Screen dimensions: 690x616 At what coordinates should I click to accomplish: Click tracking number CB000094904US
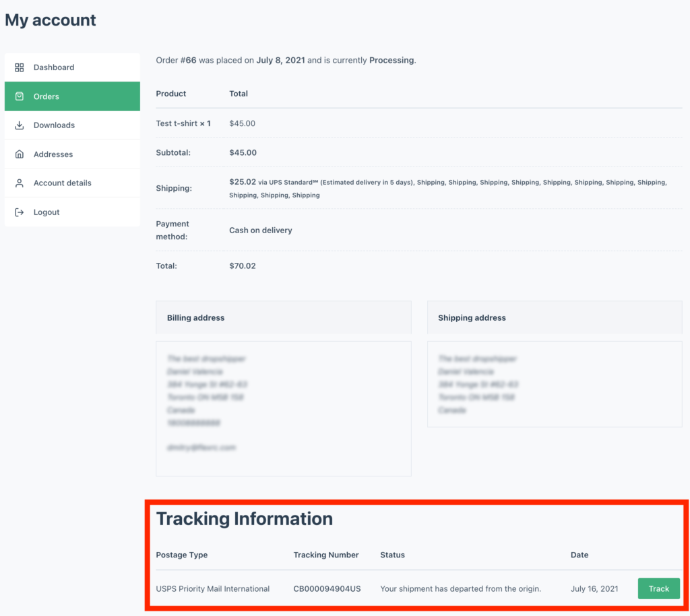[327, 588]
